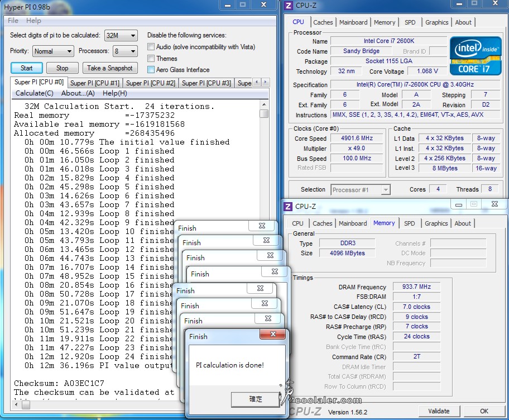Viewport: 509px width, 420px height.
Task: Click the Core Voltage value '1.068 V'
Action: pos(427,71)
